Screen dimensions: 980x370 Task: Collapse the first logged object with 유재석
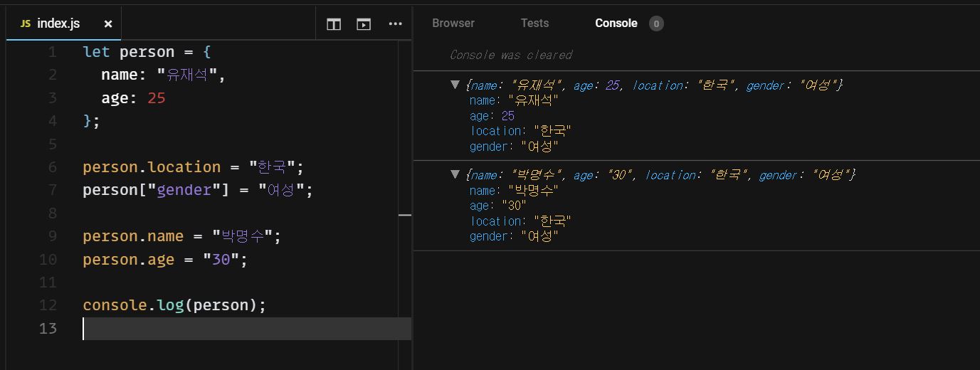[455, 85]
